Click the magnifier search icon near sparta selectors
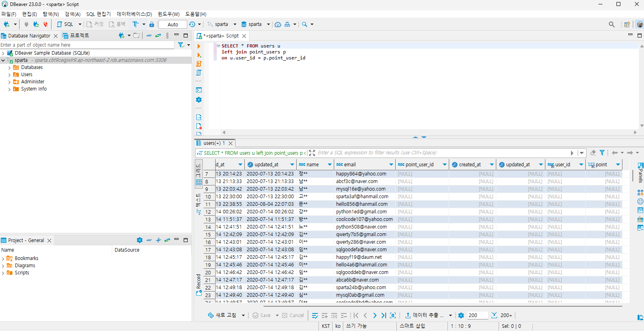 coord(305,24)
